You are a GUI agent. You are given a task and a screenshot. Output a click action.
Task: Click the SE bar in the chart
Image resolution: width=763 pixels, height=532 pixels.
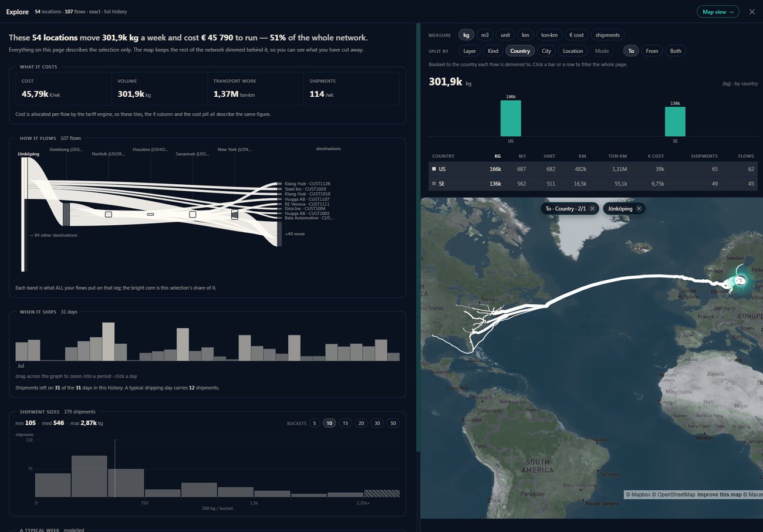point(675,121)
